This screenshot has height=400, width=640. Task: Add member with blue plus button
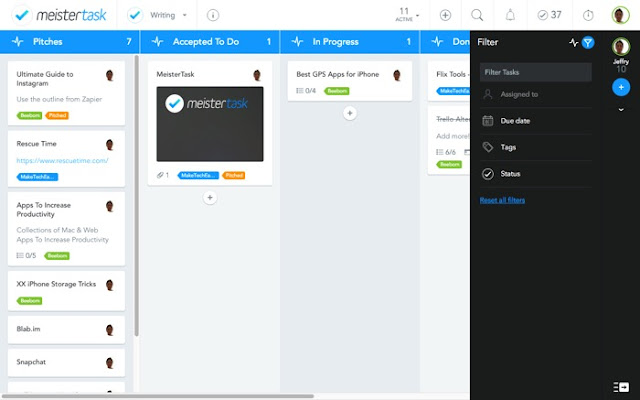click(x=621, y=87)
